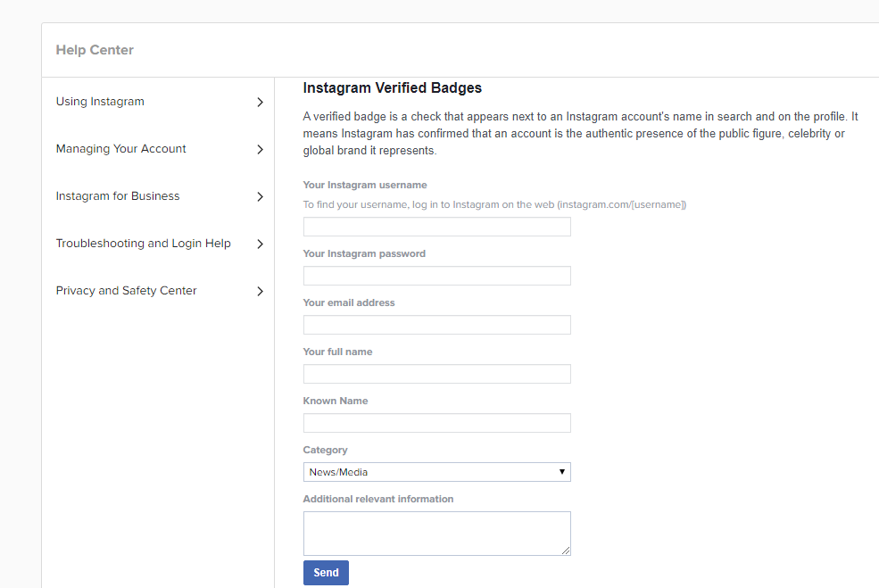The image size is (879, 588).
Task: Select the 'Your full name' label
Action: point(337,352)
